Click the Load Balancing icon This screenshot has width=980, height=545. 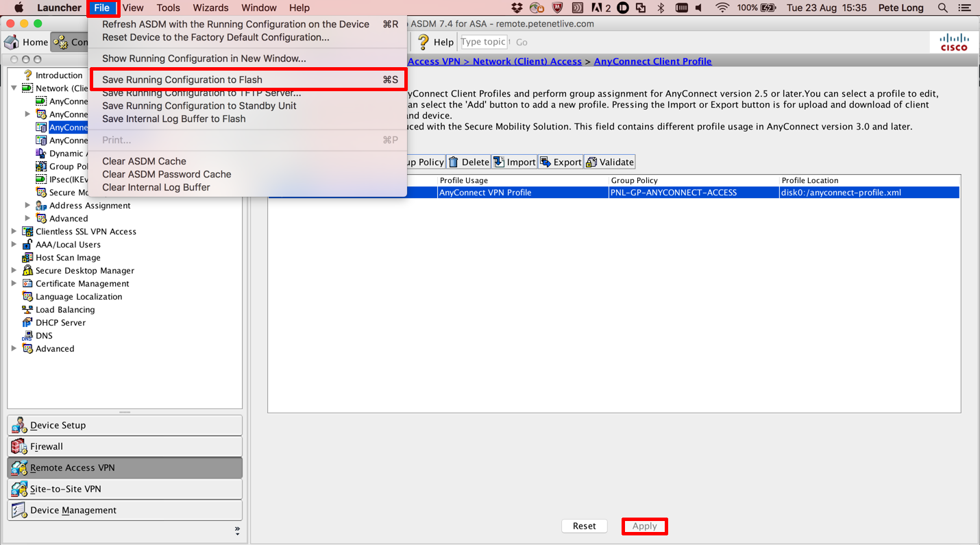(x=27, y=310)
